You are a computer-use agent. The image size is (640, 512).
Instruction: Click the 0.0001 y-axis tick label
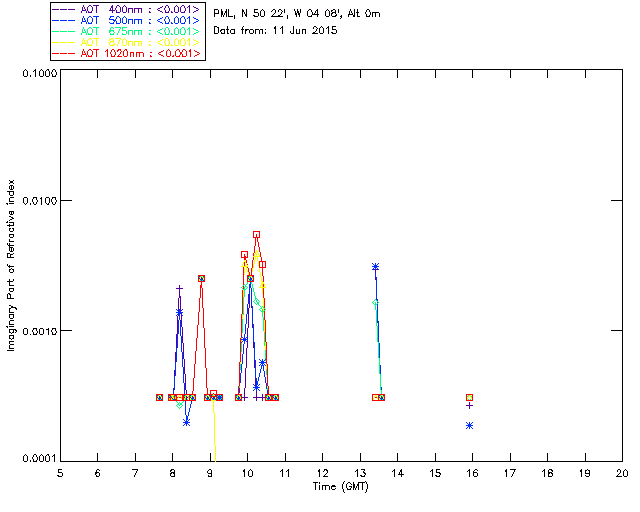(40, 458)
